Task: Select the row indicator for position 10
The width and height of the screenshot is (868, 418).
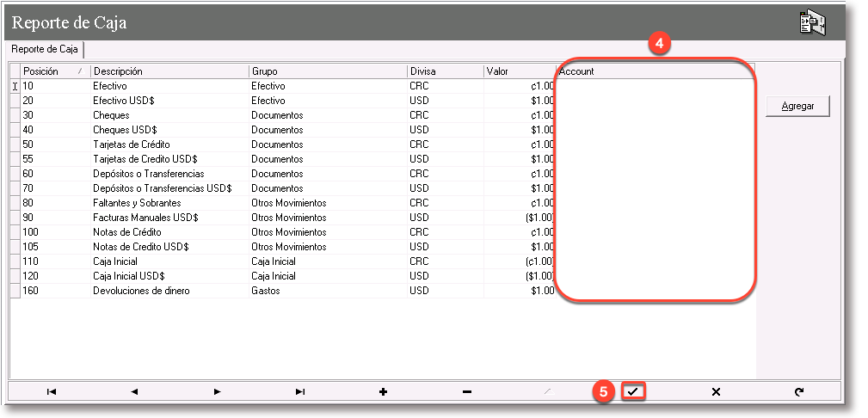Action: pos(15,86)
